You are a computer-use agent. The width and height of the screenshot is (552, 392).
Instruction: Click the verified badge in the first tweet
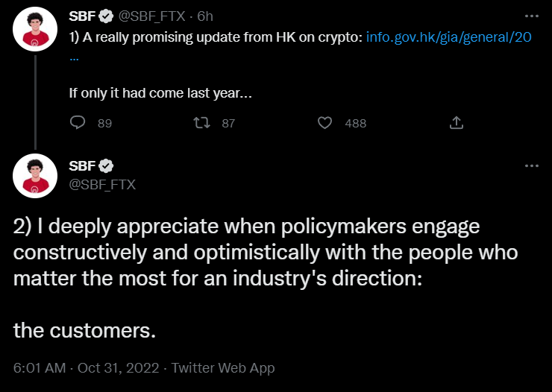[107, 16]
